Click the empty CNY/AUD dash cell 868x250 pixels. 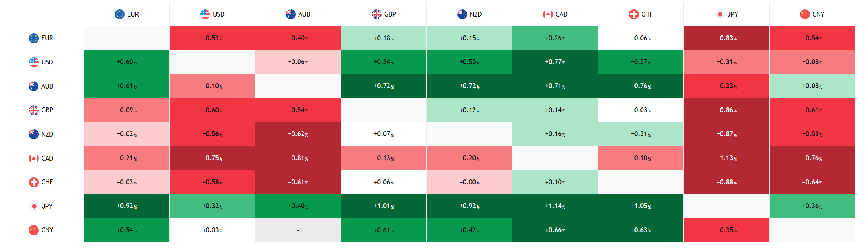[x=298, y=230]
